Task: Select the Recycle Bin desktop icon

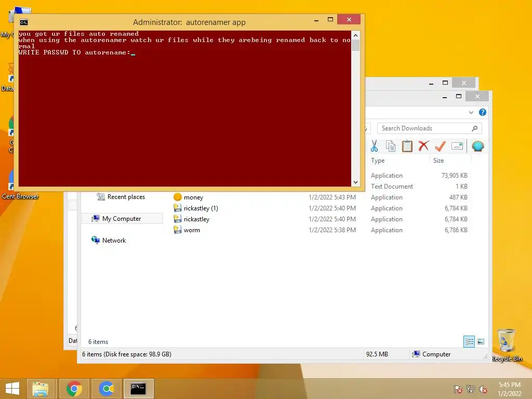Action: (x=507, y=345)
